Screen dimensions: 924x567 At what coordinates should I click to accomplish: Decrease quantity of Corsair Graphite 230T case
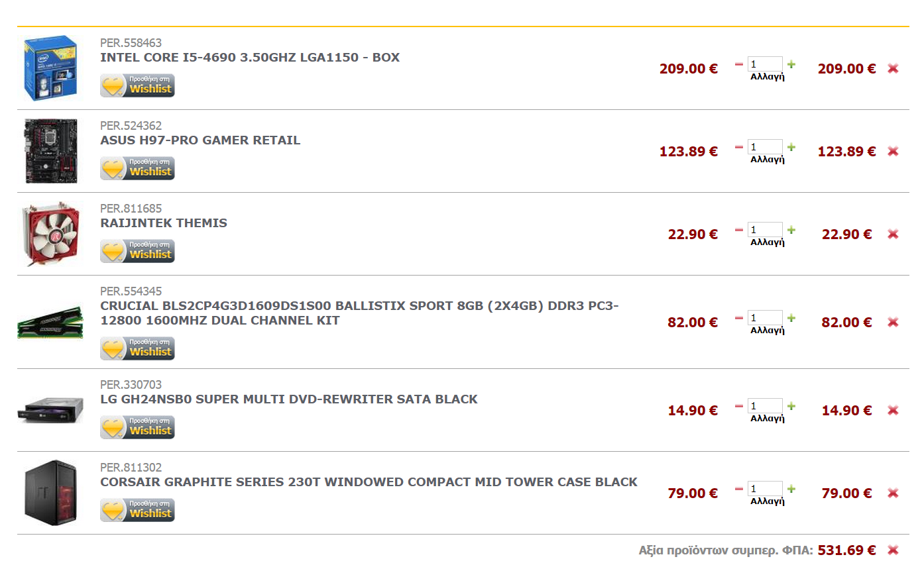(739, 489)
